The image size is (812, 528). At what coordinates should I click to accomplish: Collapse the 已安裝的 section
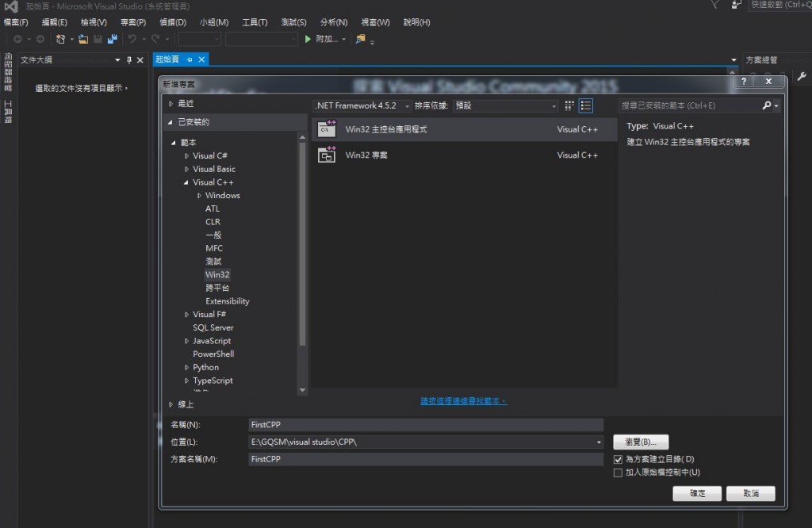pos(170,122)
